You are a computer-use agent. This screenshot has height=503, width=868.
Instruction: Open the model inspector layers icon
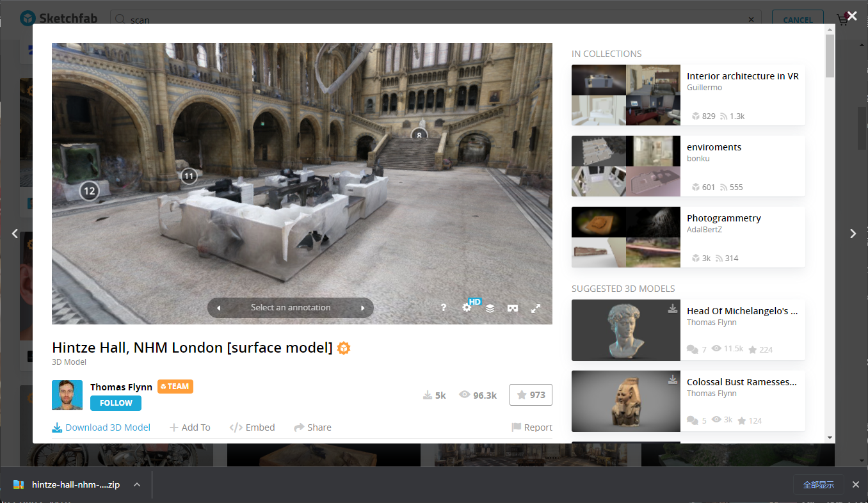click(490, 308)
